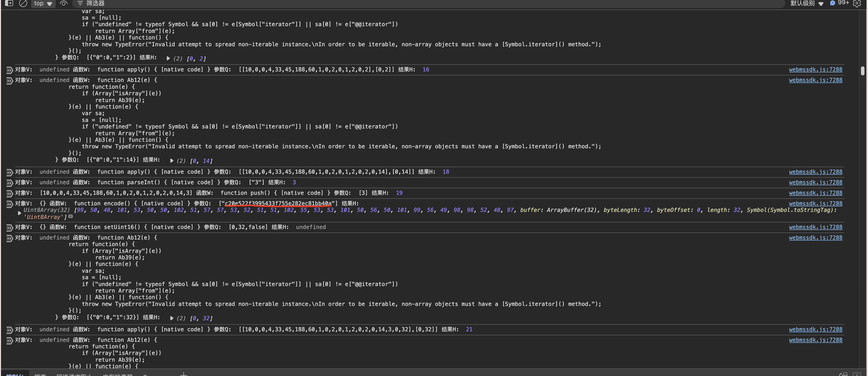The image size is (868, 376).
Task: Open webmssdk.js:7288 link on parseInt row
Action: click(815, 182)
